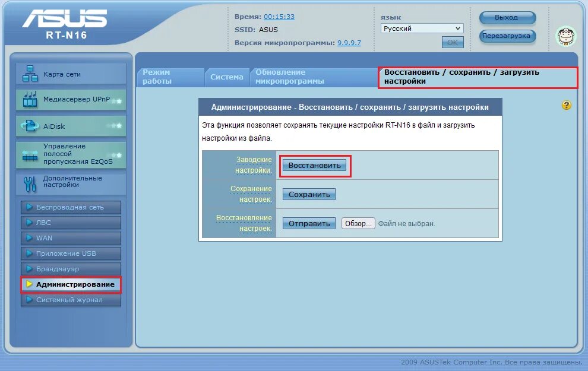Click Выход logout button
Viewport: 588px width, 371px height.
507,17
